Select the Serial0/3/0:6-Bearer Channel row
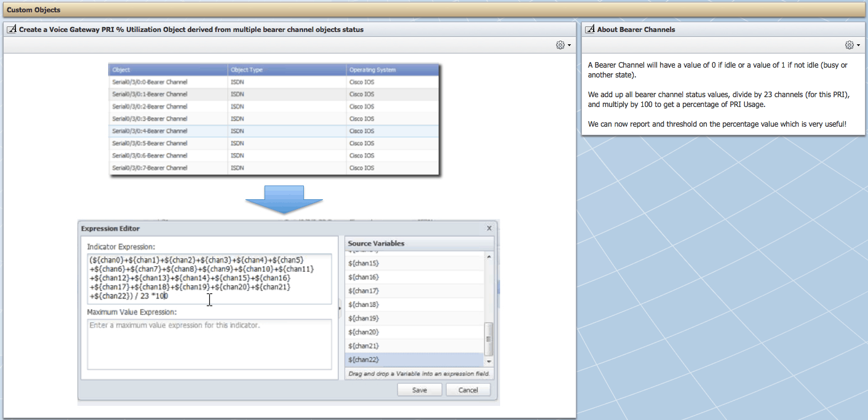This screenshot has width=868, height=420. [x=274, y=156]
